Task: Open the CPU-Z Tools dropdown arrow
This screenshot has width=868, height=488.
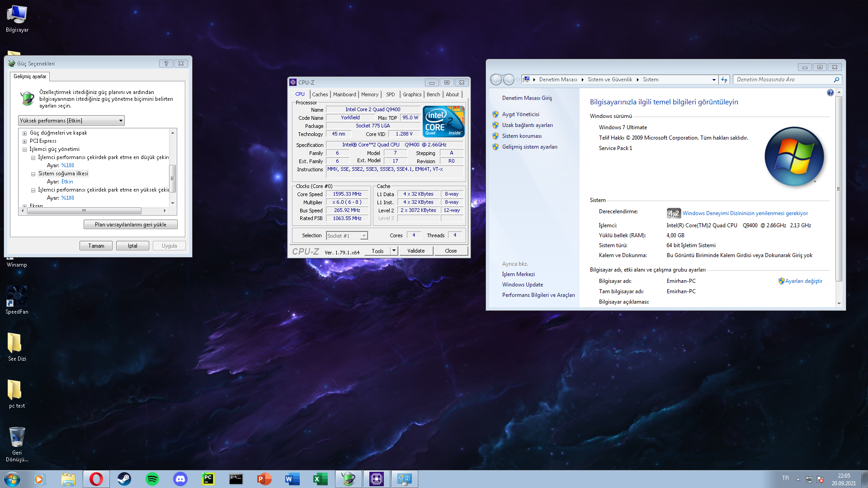Action: click(x=394, y=251)
